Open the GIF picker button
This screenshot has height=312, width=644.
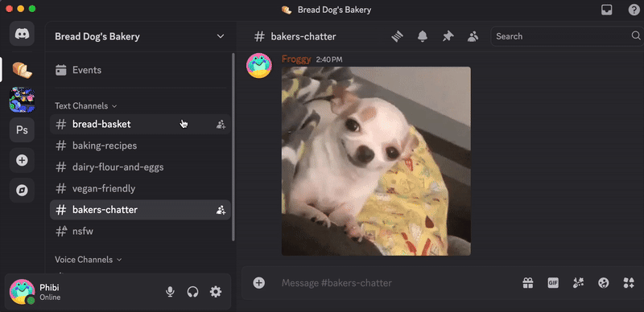pyautogui.click(x=553, y=282)
